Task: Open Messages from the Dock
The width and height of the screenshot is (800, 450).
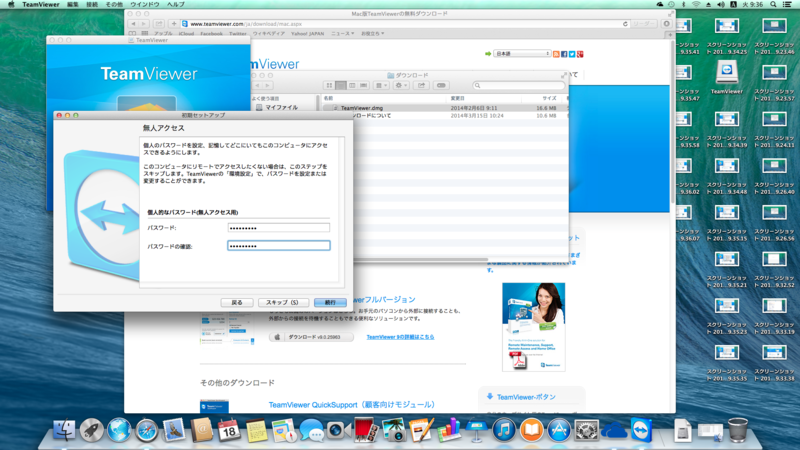Action: (311, 430)
